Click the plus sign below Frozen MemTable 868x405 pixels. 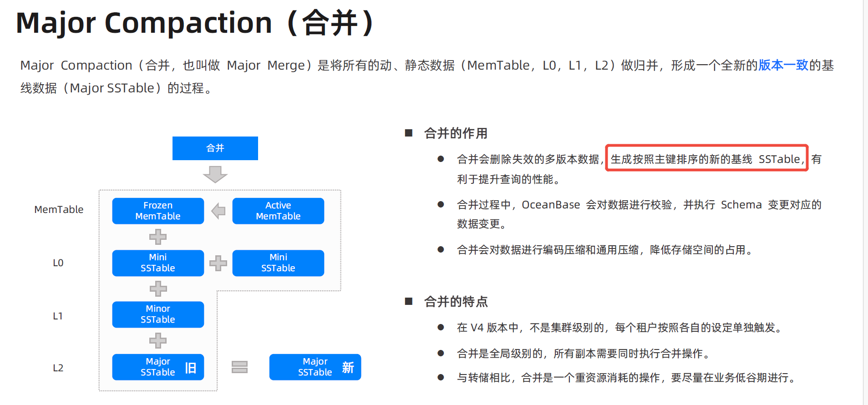tap(158, 237)
